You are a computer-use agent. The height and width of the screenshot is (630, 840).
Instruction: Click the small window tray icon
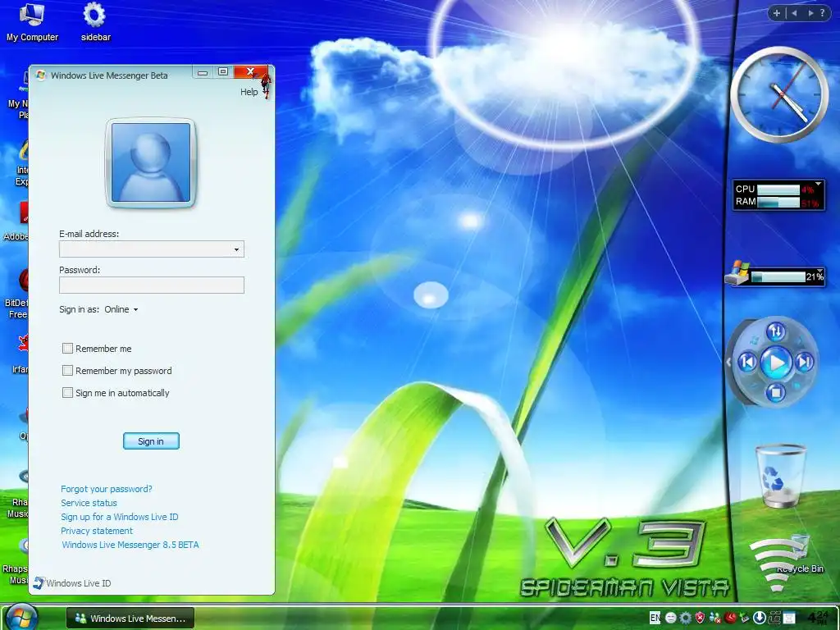click(788, 618)
